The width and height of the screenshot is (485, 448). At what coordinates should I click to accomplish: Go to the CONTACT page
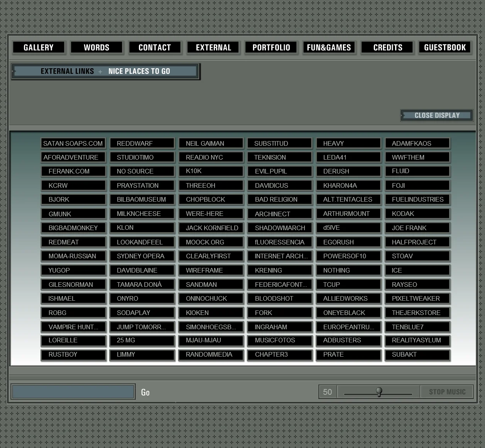tap(155, 47)
